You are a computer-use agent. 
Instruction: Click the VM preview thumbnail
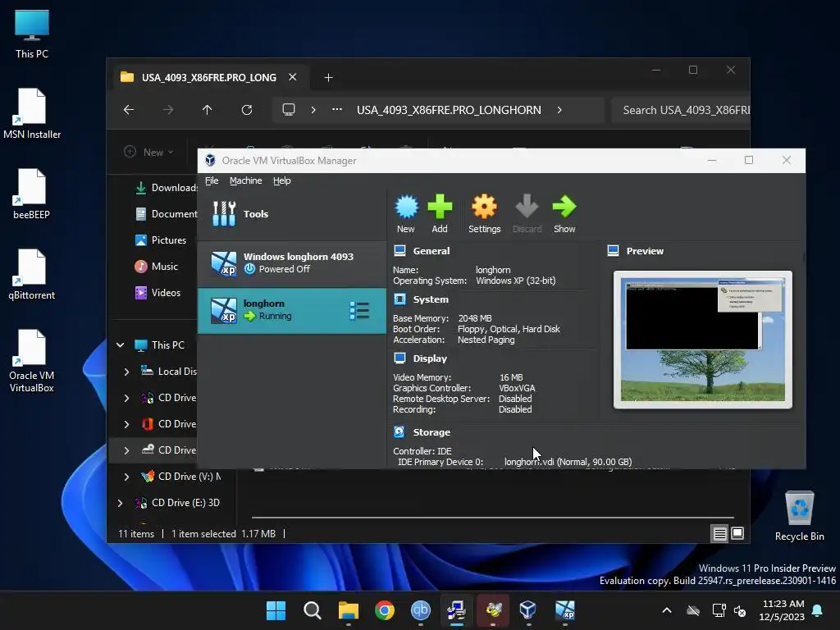click(703, 340)
